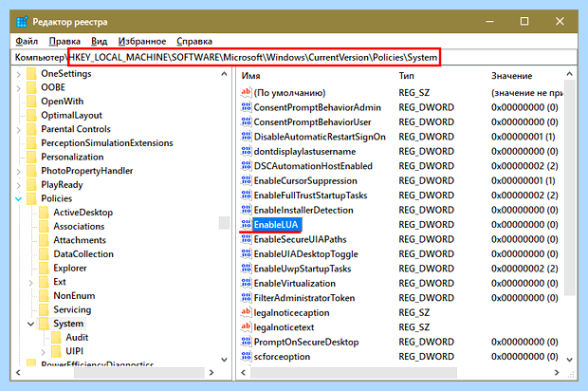Expand the PlayReady node

(18, 185)
